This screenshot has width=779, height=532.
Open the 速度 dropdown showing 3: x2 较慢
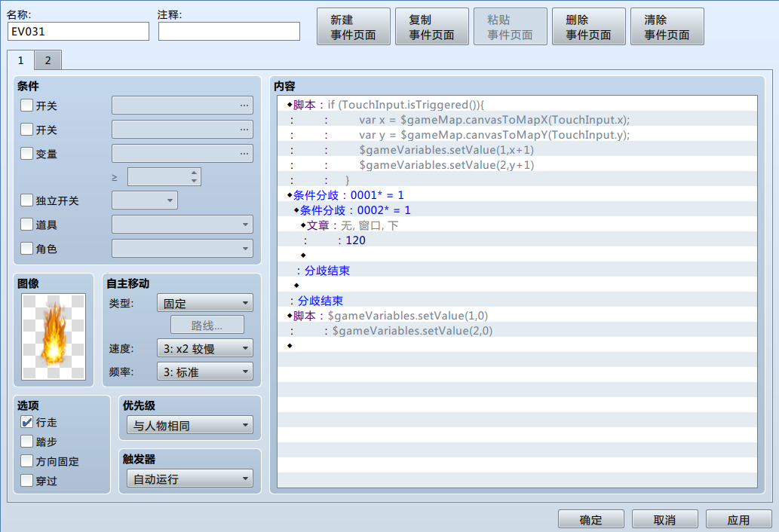[x=204, y=348]
